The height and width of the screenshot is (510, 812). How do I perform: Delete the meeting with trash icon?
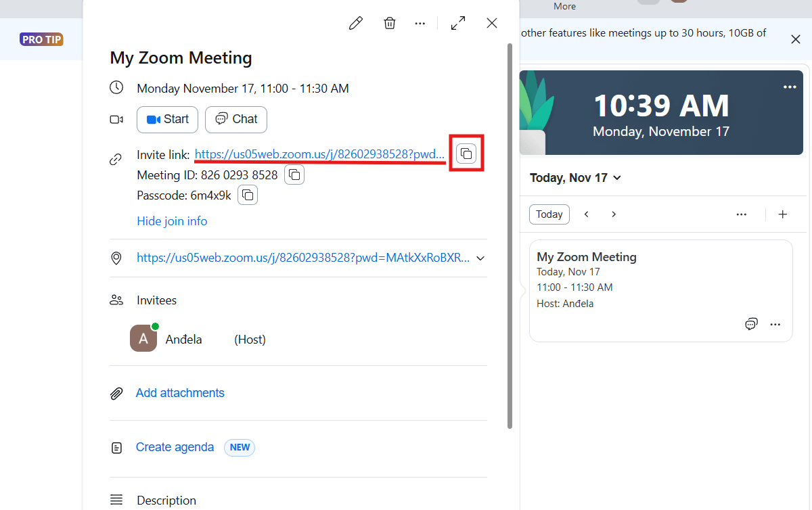point(390,24)
